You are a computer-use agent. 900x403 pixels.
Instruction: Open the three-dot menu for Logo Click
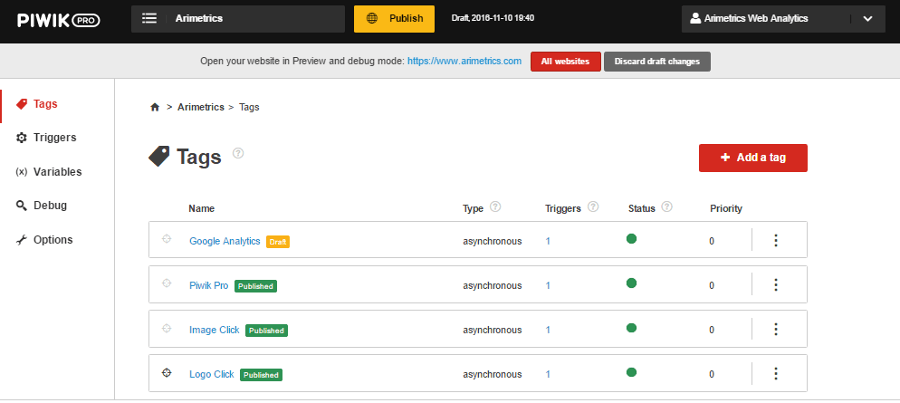(775, 373)
